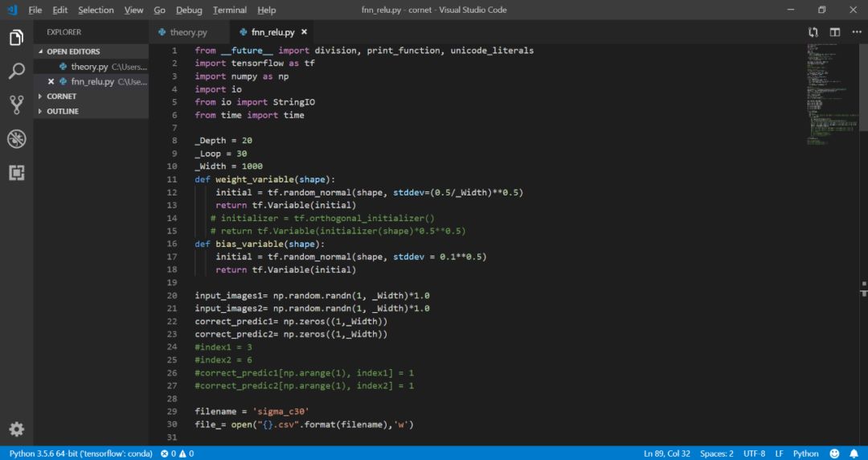This screenshot has width=868, height=460.
Task: Click 'from time import time' line
Action: pyautogui.click(x=249, y=115)
